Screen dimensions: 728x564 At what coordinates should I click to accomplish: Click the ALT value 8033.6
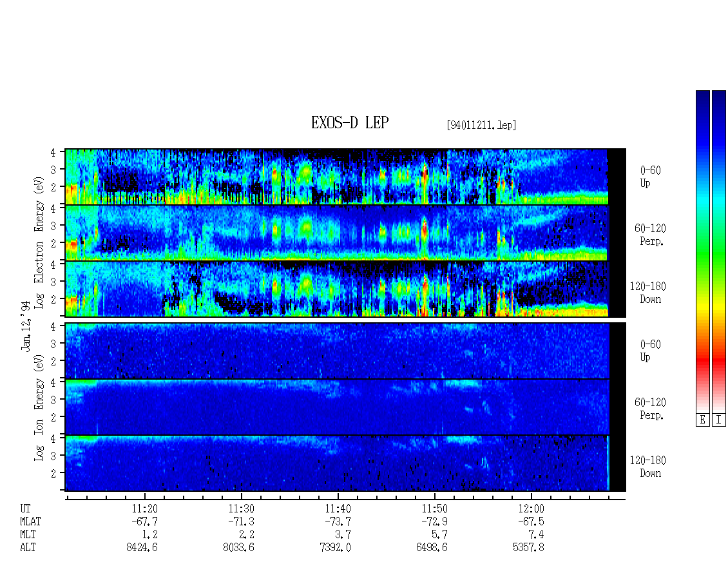238,547
